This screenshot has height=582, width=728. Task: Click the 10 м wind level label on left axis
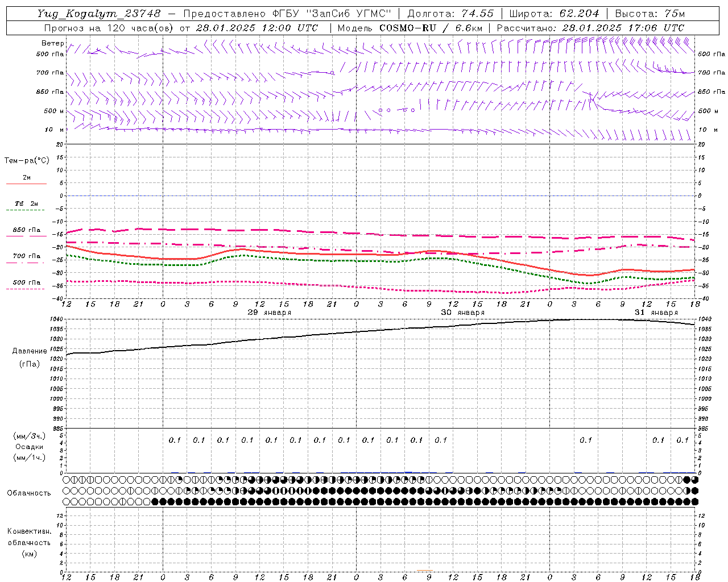tap(55, 130)
